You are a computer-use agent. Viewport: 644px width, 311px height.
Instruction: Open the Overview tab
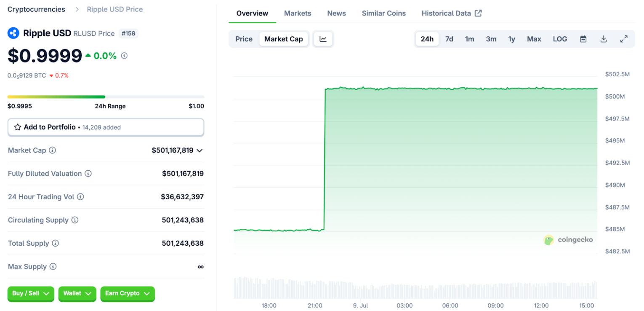tap(252, 13)
